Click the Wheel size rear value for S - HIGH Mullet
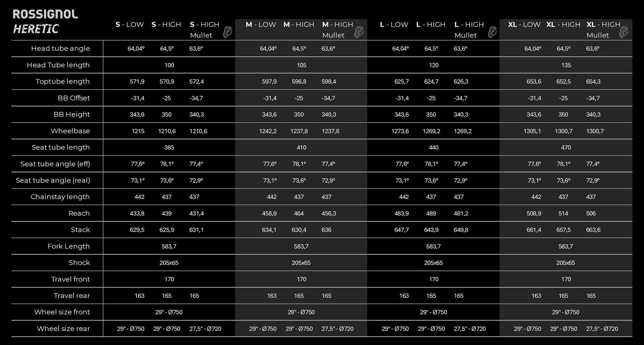The width and height of the screenshot is (644, 345). (205, 329)
